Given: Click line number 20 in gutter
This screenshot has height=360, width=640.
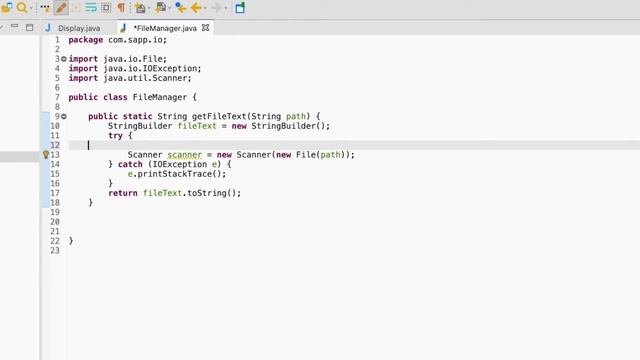Looking at the screenshot, I should click(55, 222).
